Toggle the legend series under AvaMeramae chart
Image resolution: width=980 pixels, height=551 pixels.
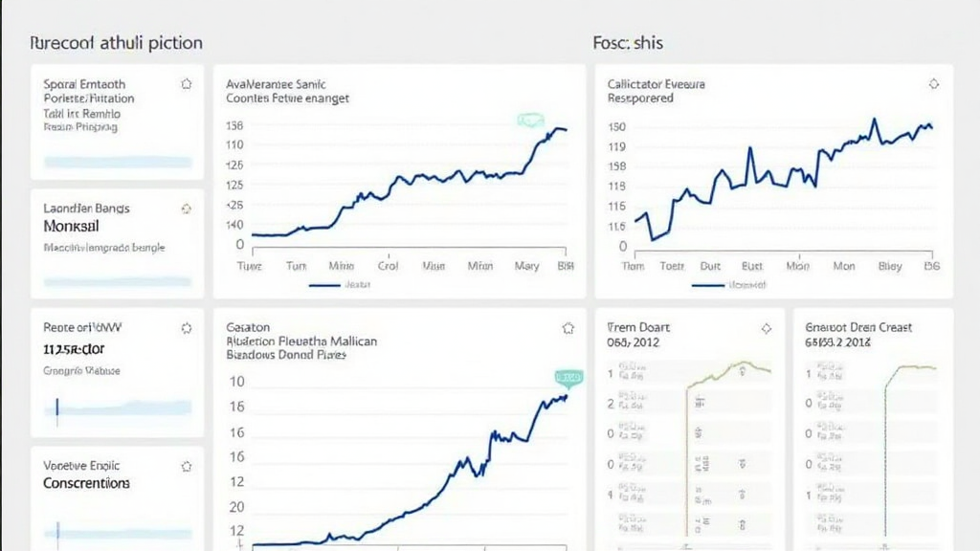[x=339, y=285]
